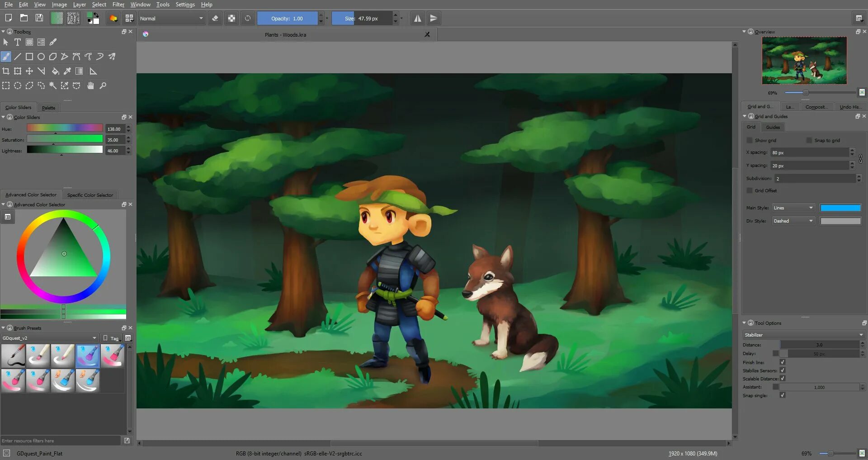Enable the Show grid checkbox
868x460 pixels.
(750, 140)
